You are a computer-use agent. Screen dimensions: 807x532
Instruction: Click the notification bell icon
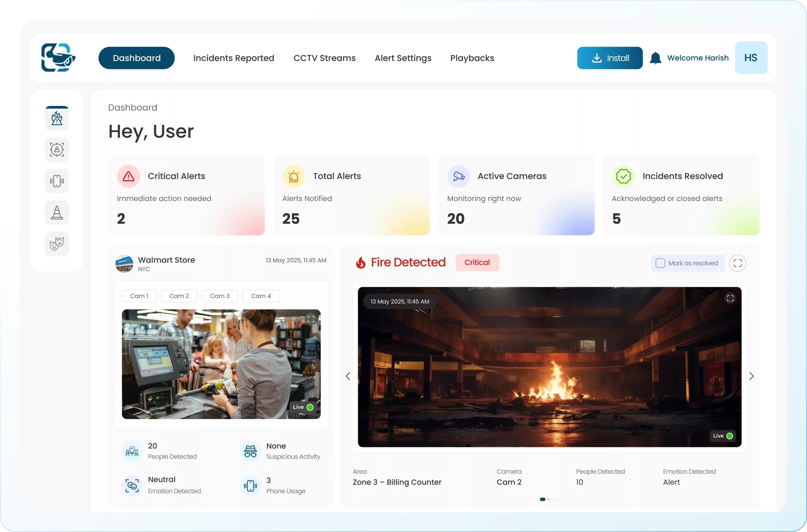[x=655, y=58]
